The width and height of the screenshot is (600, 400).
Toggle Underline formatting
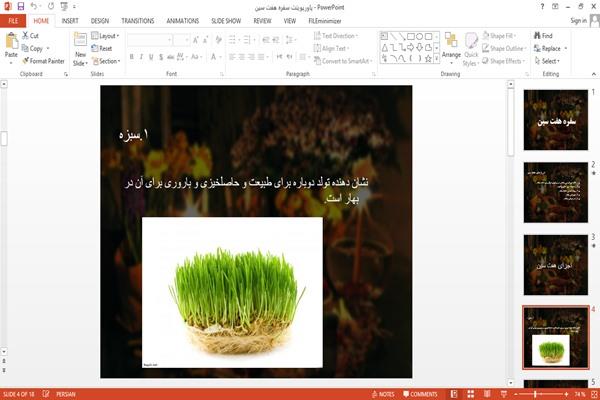151,57
